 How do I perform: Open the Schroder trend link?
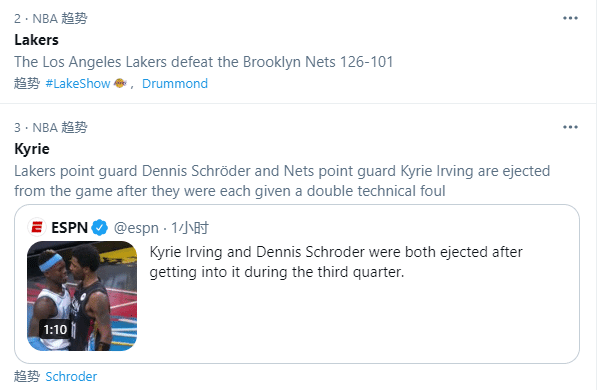point(71,376)
